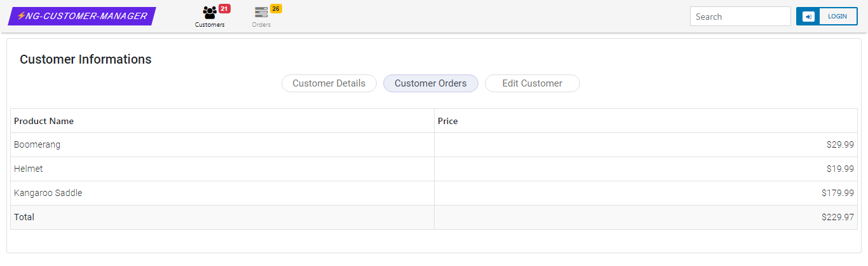This screenshot has width=868, height=266.
Task: Click the Customers label under icon
Action: pyautogui.click(x=210, y=25)
